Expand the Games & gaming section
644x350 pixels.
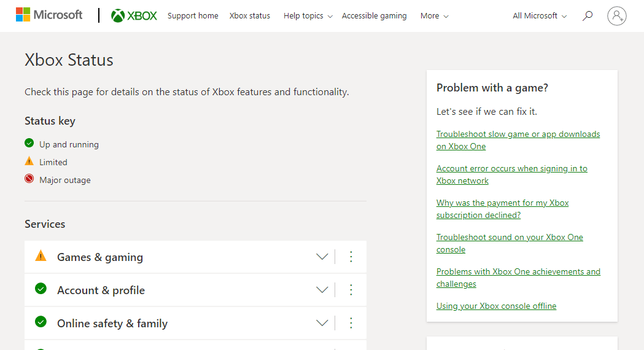point(322,257)
